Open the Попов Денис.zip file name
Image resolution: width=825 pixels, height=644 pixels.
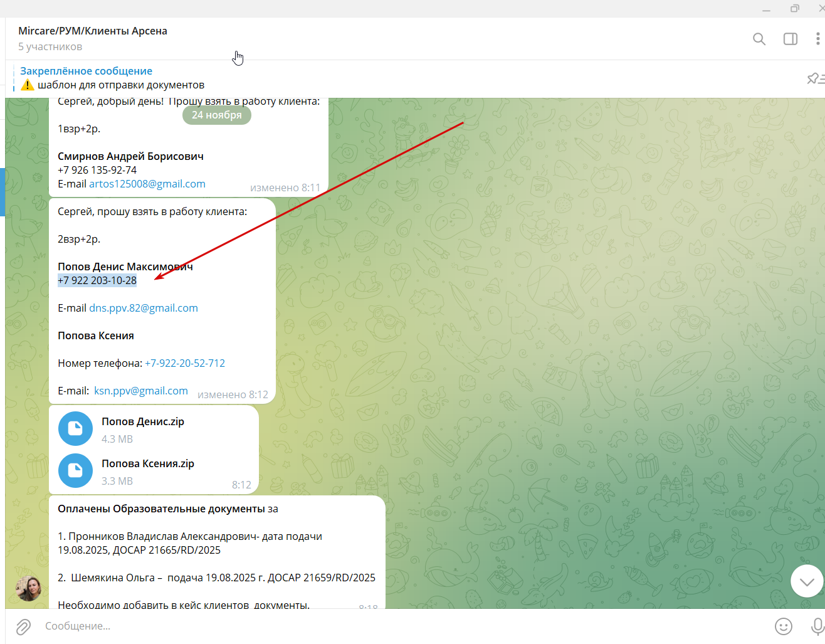(x=143, y=422)
